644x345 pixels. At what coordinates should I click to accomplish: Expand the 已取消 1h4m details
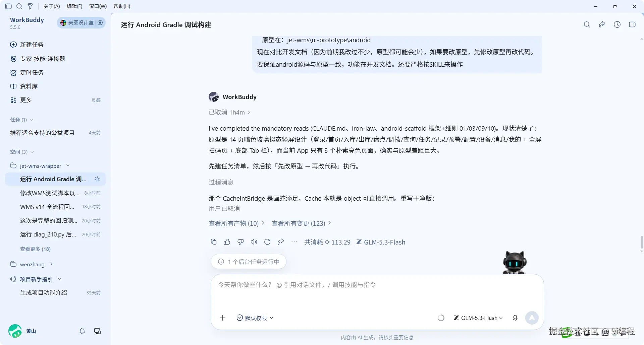tap(229, 113)
